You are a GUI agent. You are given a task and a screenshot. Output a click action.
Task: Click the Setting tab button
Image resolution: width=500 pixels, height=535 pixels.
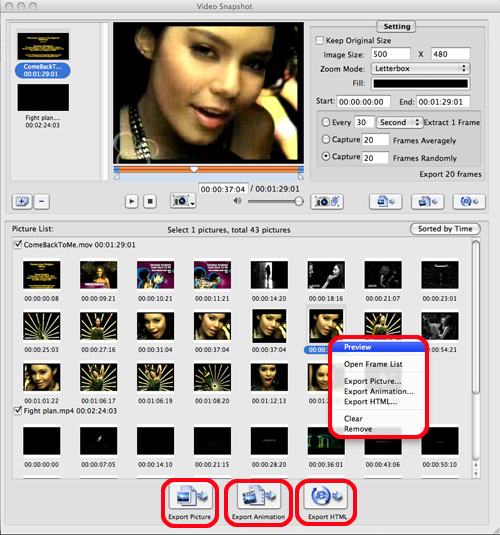point(396,26)
